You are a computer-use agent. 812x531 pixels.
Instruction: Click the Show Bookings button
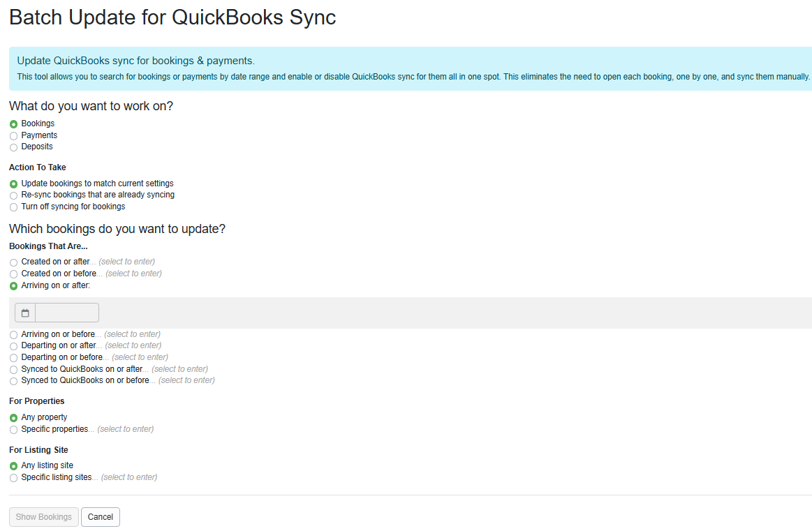[43, 516]
